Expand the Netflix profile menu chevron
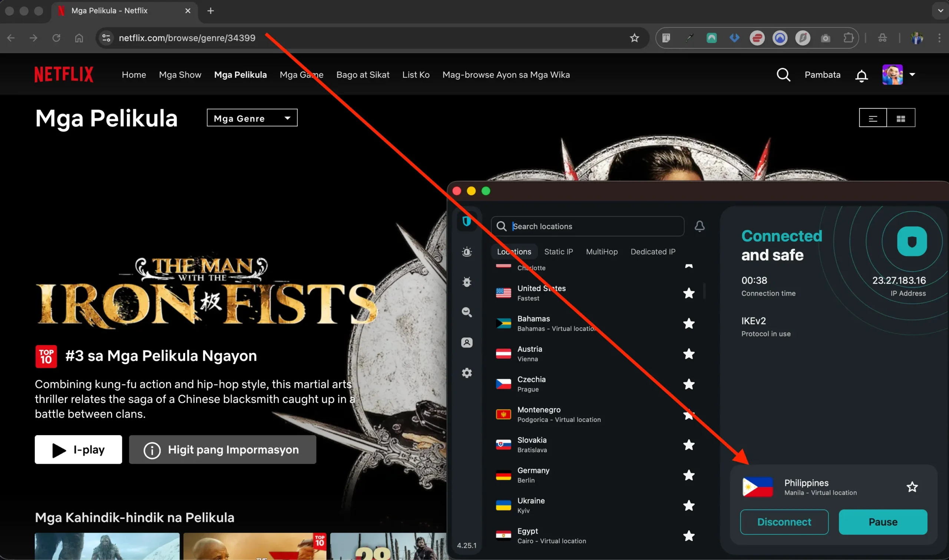949x560 pixels. (913, 75)
